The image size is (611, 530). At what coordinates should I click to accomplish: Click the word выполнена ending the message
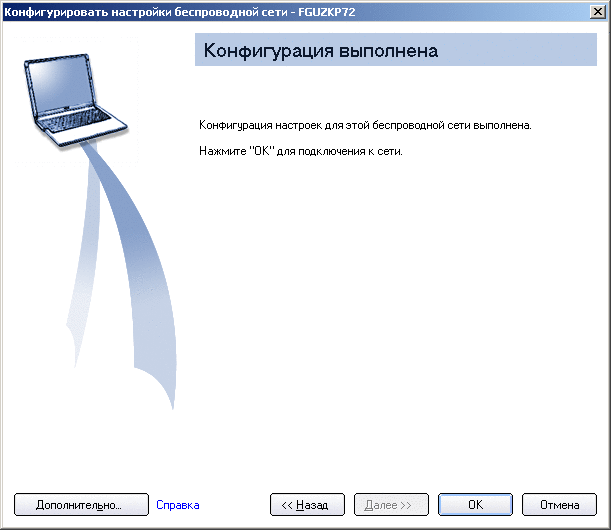[504, 126]
